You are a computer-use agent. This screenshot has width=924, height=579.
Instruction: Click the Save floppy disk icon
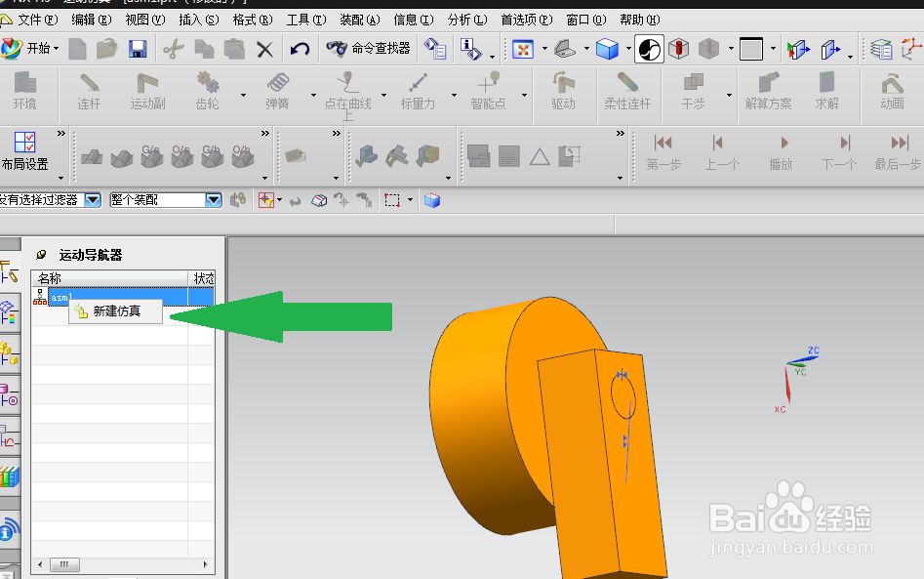138,49
